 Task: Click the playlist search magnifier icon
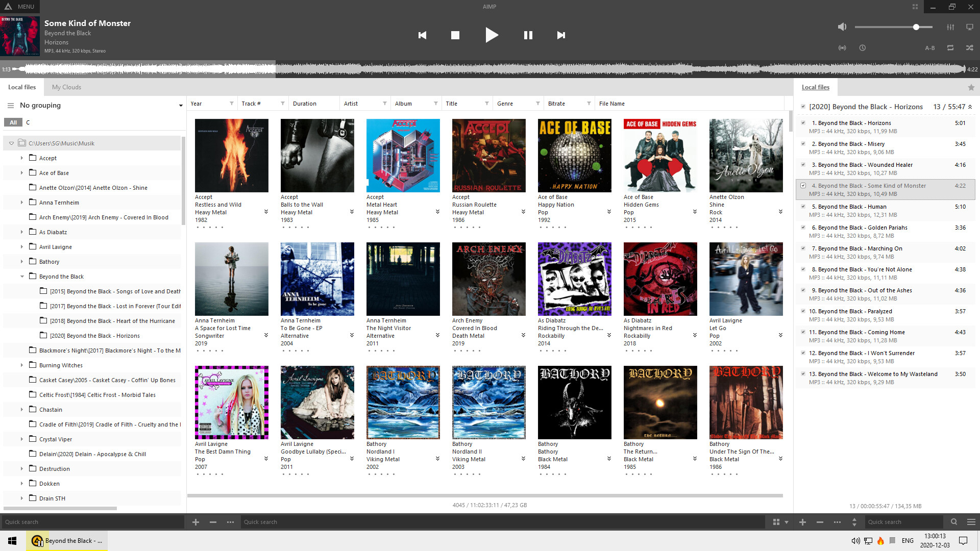tap(954, 522)
